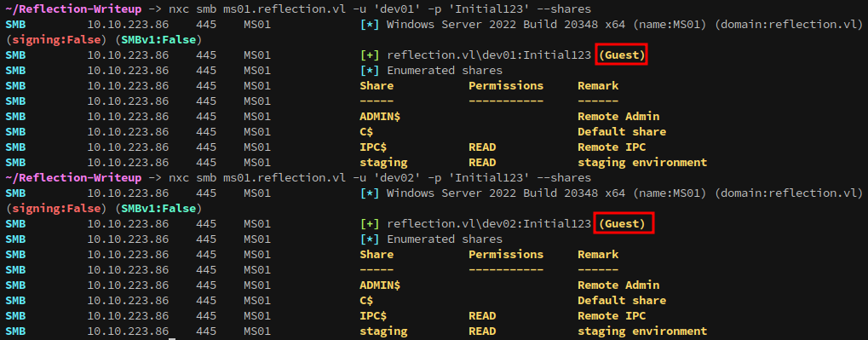Click the 'Remark' column header in dev01 output
The width and height of the screenshot is (868, 340).
pos(598,86)
